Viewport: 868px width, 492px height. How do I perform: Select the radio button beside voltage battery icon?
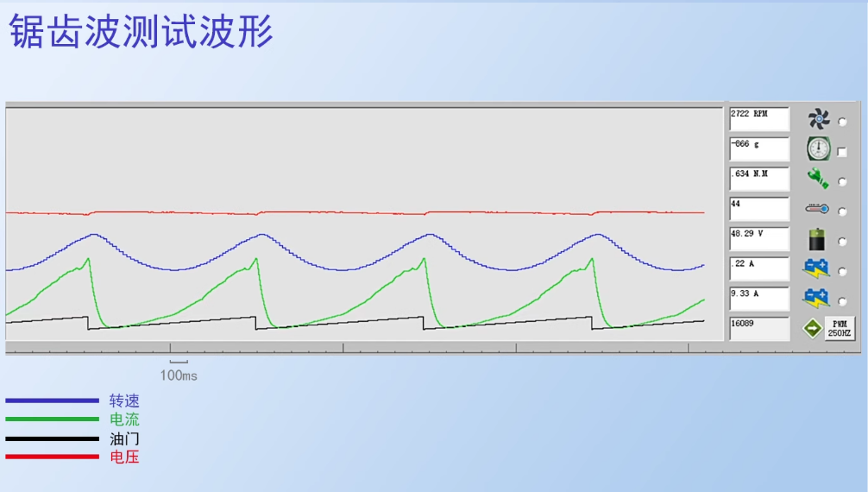click(842, 242)
